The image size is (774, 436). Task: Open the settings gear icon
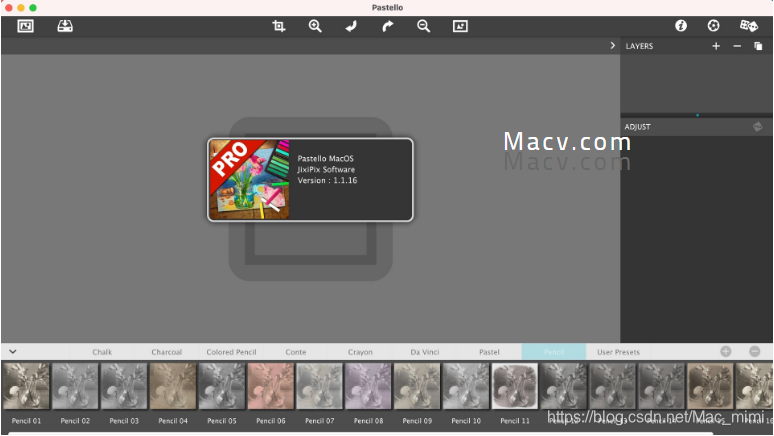tap(713, 26)
